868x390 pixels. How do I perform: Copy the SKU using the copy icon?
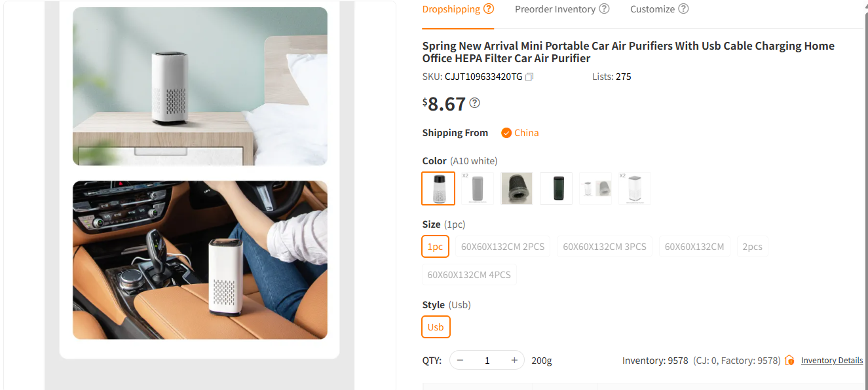[529, 77]
